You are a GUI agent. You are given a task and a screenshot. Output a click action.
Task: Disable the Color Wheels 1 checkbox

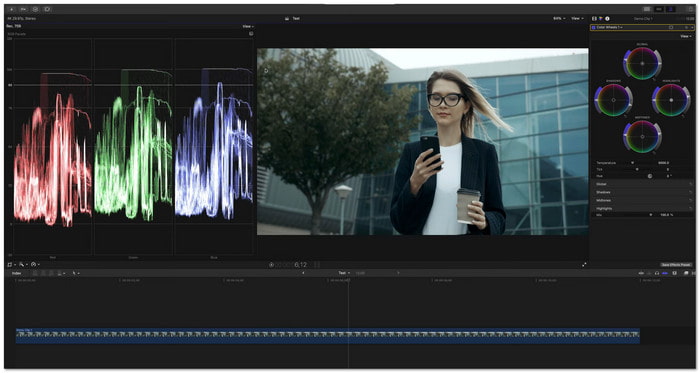pos(593,27)
